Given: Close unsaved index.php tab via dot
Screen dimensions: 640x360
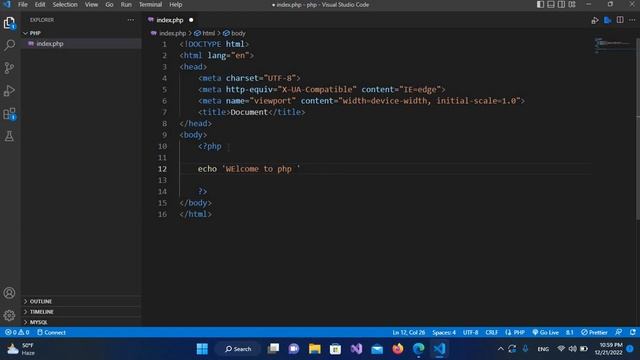Looking at the screenshot, I should pos(191,20).
